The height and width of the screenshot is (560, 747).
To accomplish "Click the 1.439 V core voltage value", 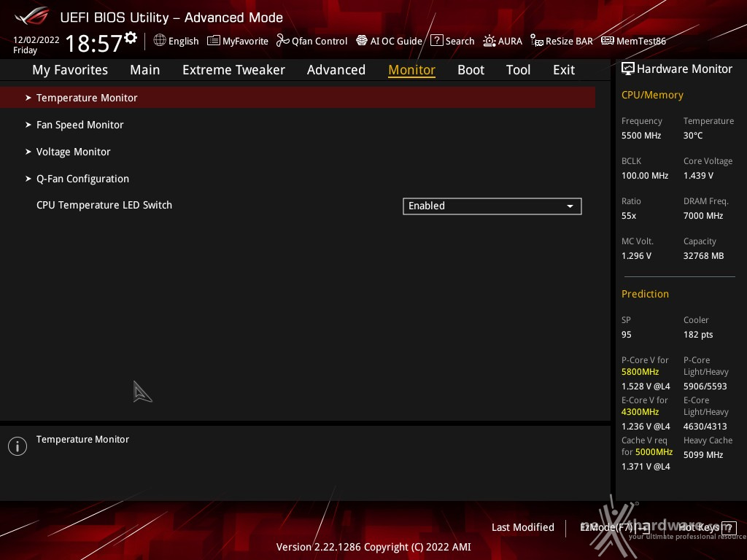I will tap(698, 175).
